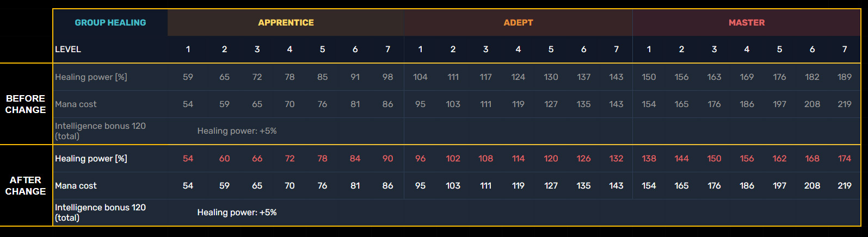The height and width of the screenshot is (237, 868).
Task: Click after-change Mana cost value 219
Action: point(845,186)
